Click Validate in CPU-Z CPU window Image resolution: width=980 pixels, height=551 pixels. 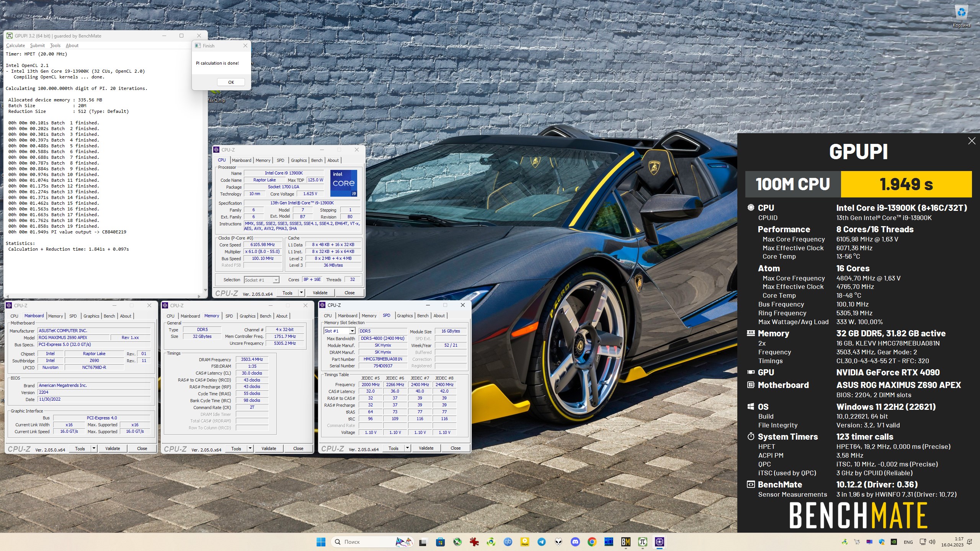click(320, 293)
